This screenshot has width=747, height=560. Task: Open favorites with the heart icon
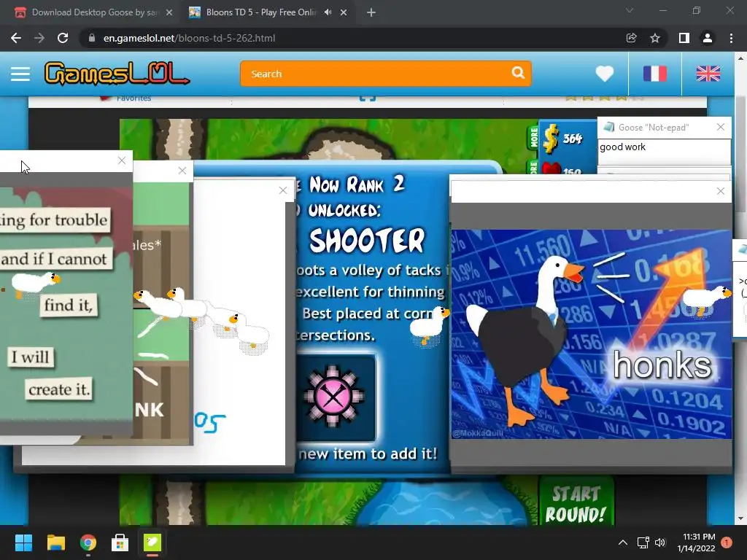(605, 74)
